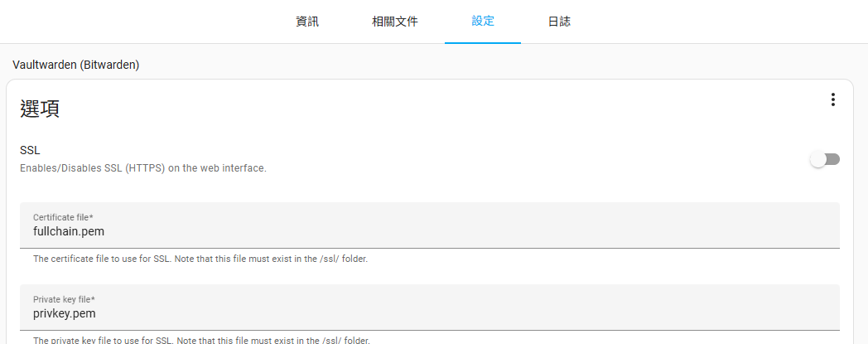The height and width of the screenshot is (344, 868).
Task: View the 日誌 tab
Action: 559,22
